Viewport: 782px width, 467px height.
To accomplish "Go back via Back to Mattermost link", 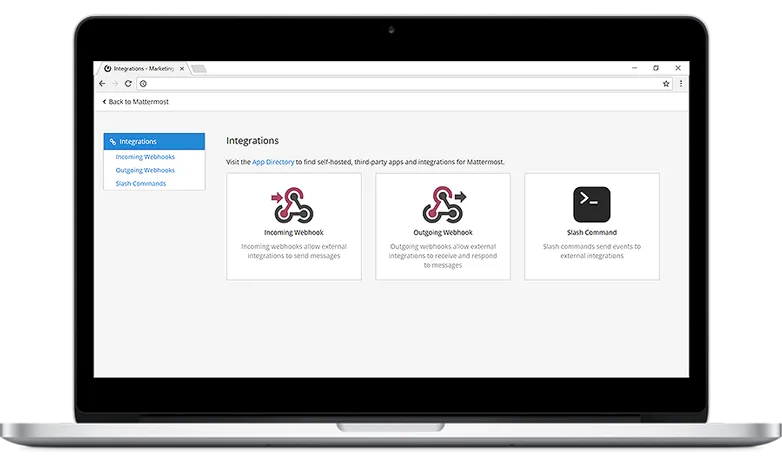I will point(136,102).
